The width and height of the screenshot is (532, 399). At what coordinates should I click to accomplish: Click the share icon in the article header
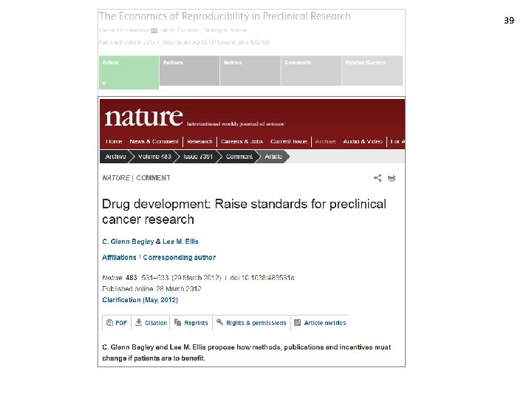click(x=378, y=178)
